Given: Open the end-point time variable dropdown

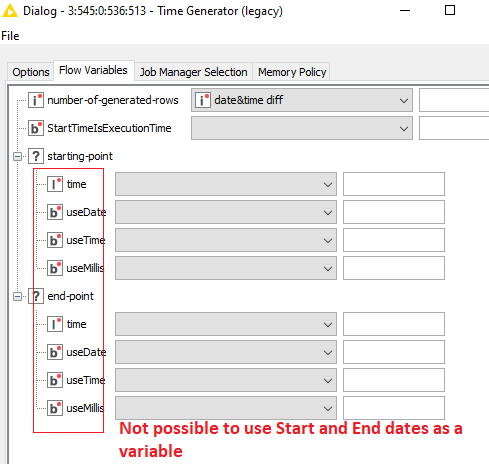Looking at the screenshot, I should point(226,324).
